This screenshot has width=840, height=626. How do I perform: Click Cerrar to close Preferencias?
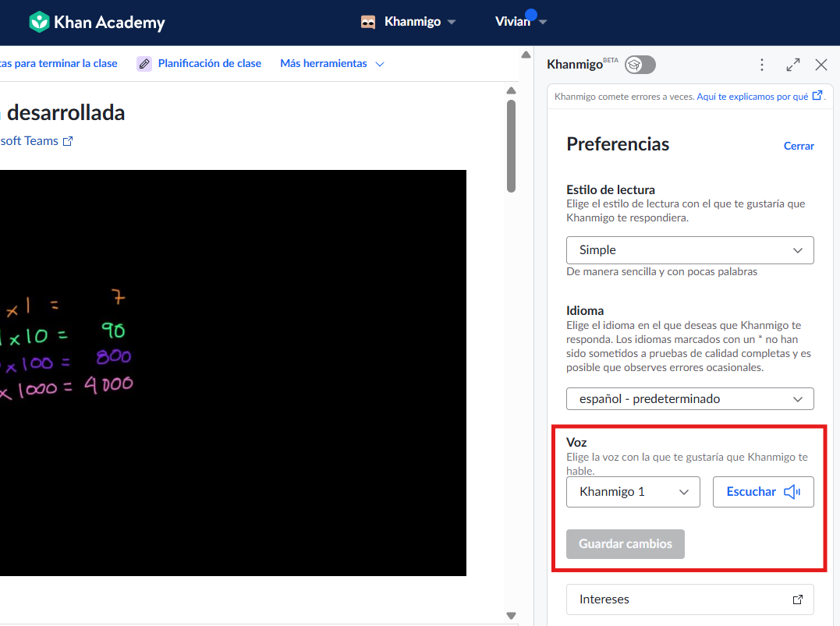(x=799, y=146)
